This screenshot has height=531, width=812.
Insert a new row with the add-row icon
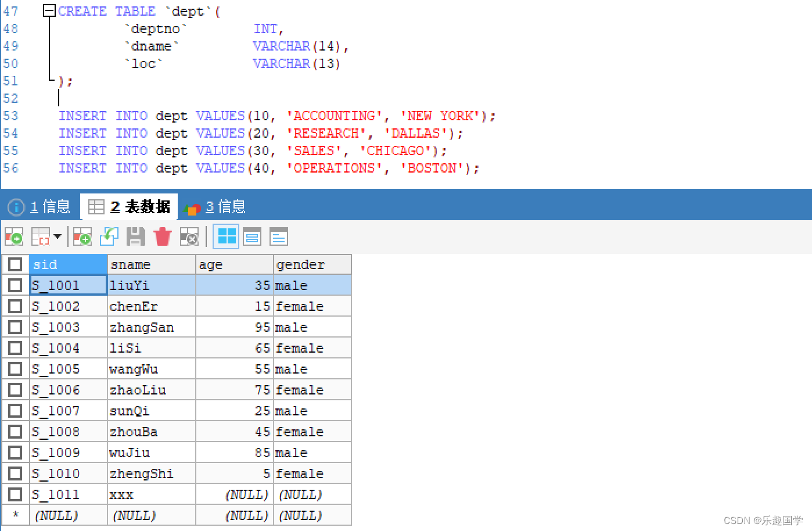click(x=81, y=236)
